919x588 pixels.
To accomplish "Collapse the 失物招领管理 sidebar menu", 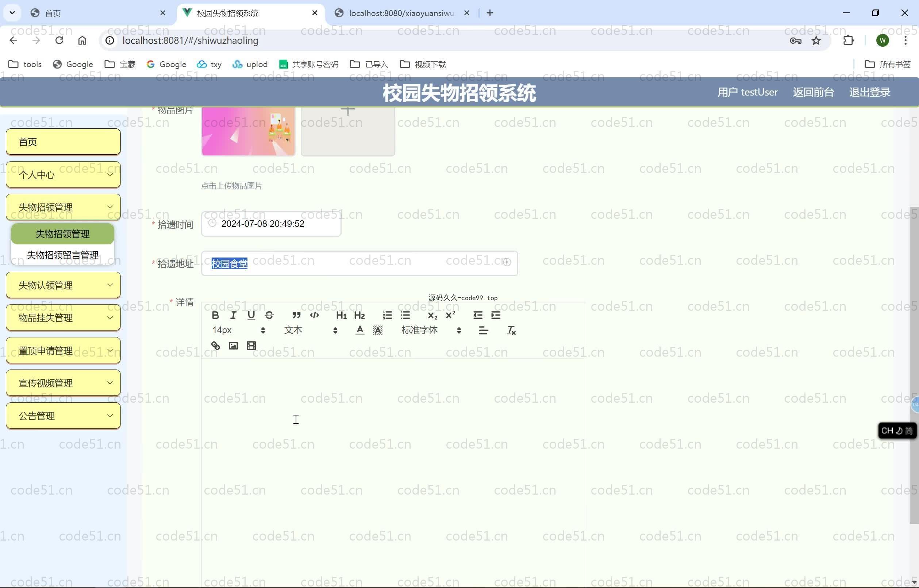I will click(x=64, y=207).
